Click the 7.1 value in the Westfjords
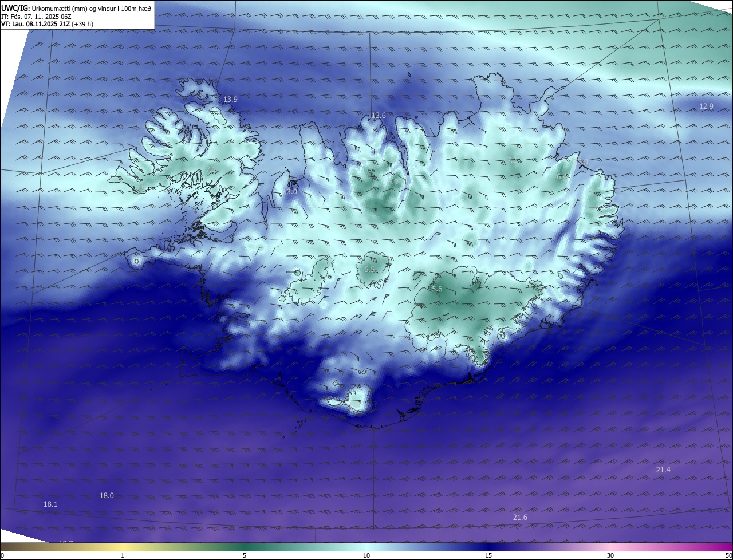The image size is (733, 560). tap(211, 168)
